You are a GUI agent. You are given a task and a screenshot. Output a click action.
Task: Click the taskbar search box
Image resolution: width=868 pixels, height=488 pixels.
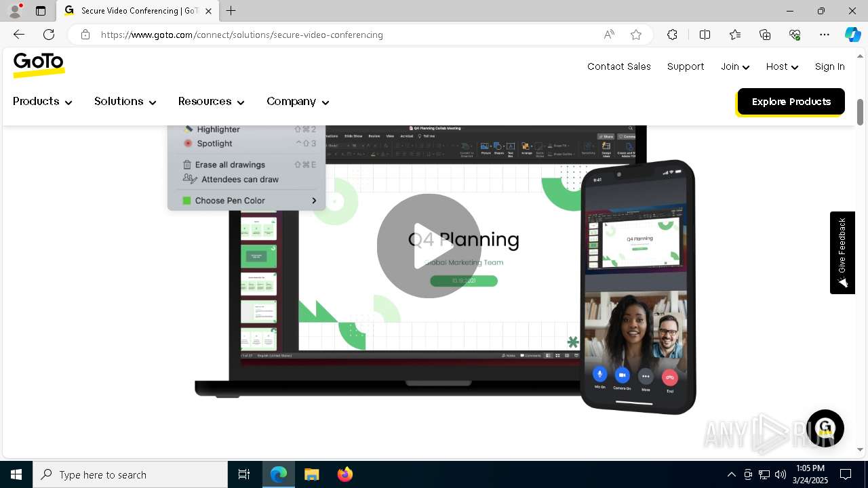pyautogui.click(x=130, y=474)
